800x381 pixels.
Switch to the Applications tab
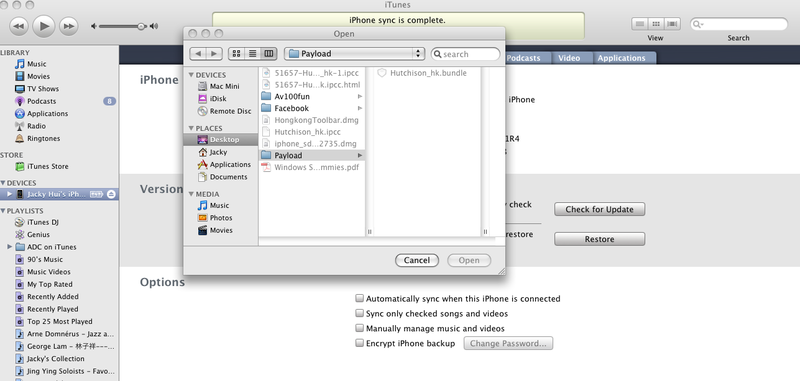[621, 58]
